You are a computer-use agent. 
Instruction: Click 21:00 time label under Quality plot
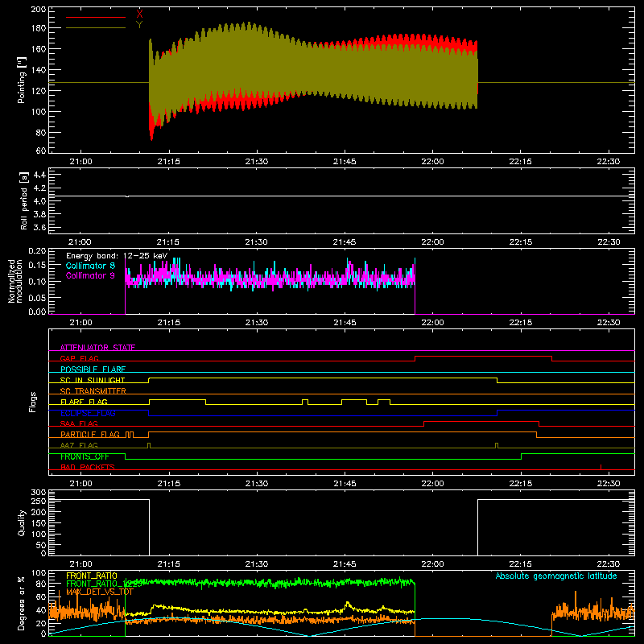click(x=81, y=564)
